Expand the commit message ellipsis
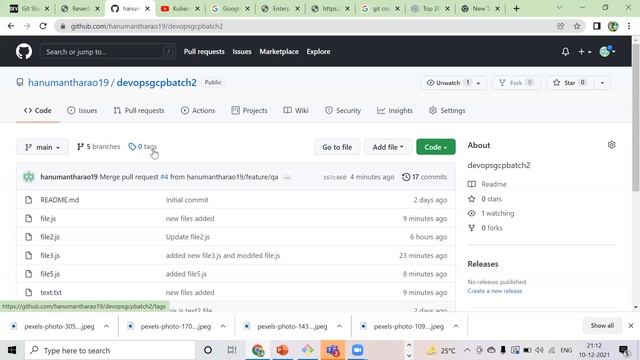The image size is (640, 360). point(287,178)
